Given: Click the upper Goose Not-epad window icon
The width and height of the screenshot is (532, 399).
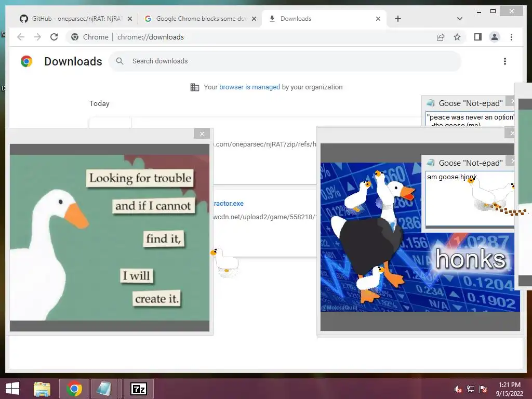Looking at the screenshot, I should [x=431, y=103].
